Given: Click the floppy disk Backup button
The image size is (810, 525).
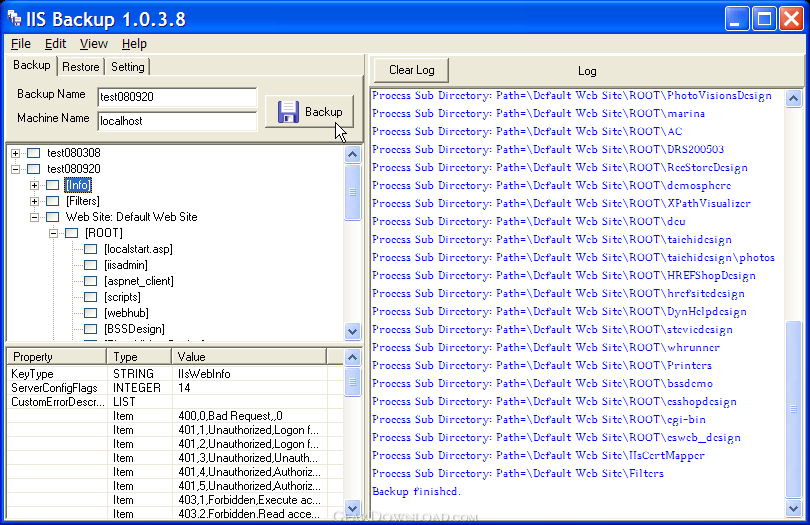Looking at the screenshot, I should coord(309,112).
